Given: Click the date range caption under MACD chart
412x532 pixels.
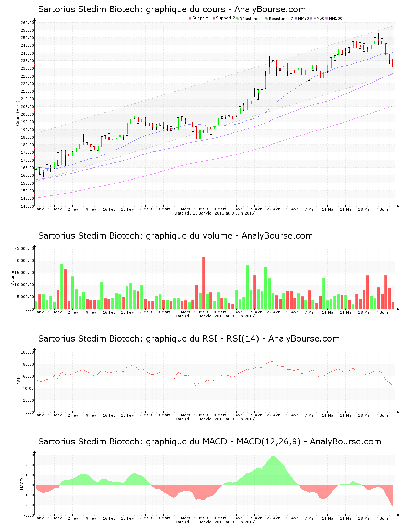Looking at the screenshot, I should click(x=215, y=522).
